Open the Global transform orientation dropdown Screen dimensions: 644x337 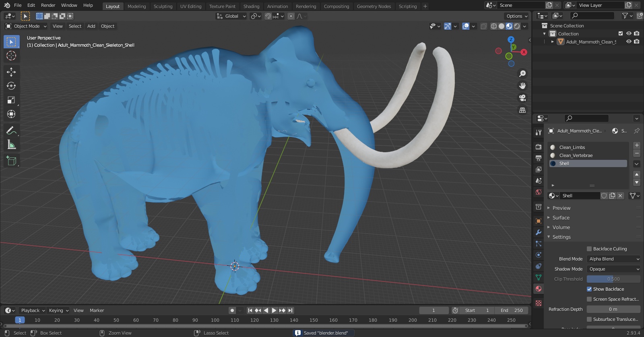click(x=231, y=16)
